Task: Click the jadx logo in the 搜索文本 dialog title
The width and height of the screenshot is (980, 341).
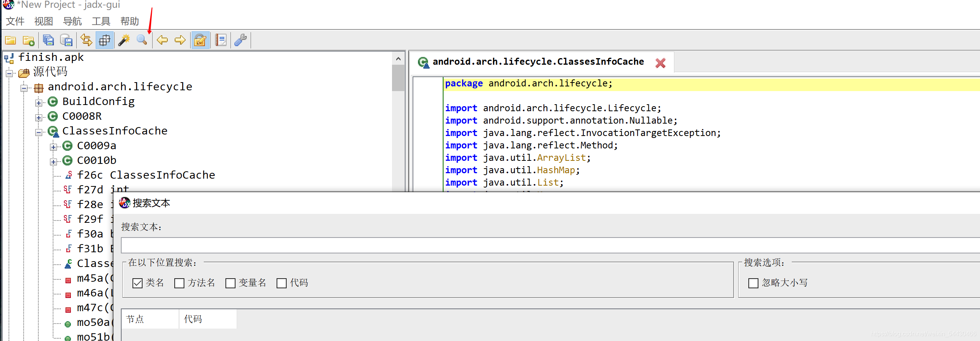Action: pos(124,203)
